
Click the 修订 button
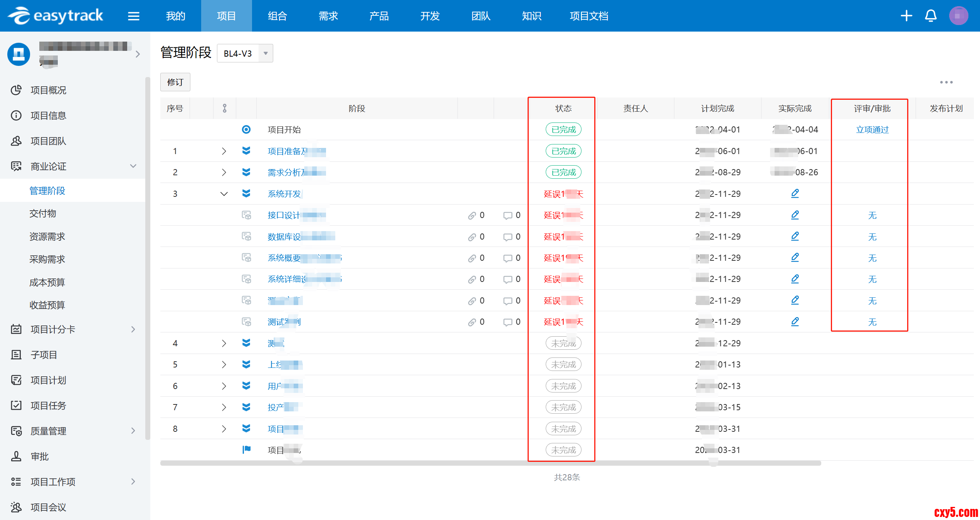point(175,82)
